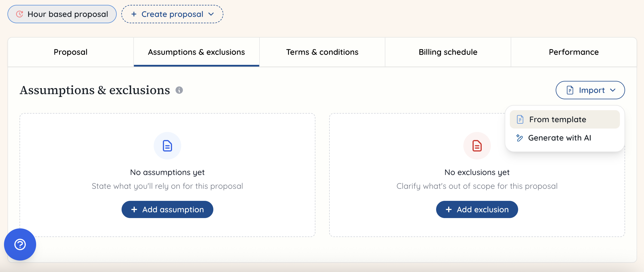
Task: Select the Hour based proposal chip
Action: tap(62, 14)
